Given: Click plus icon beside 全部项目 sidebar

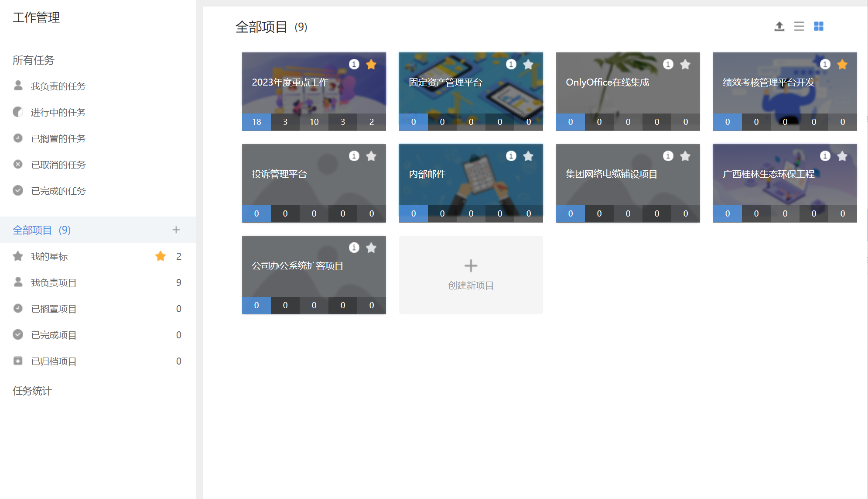Looking at the screenshot, I should pos(176,230).
